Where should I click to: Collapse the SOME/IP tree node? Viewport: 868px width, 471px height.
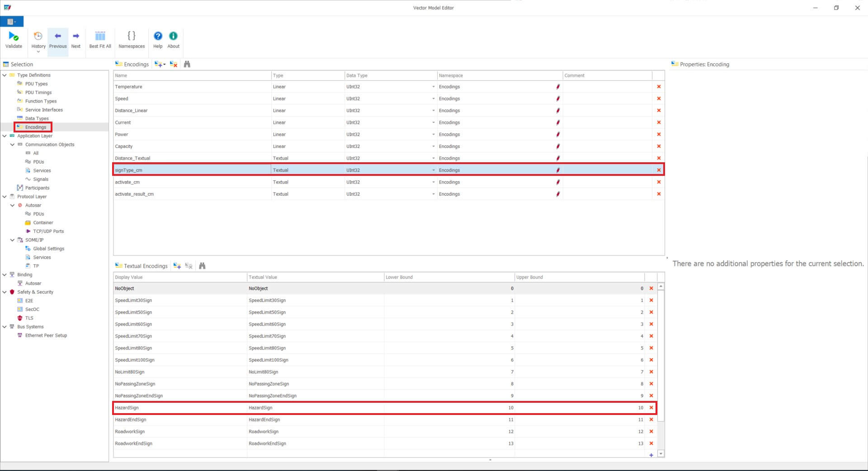(13, 240)
